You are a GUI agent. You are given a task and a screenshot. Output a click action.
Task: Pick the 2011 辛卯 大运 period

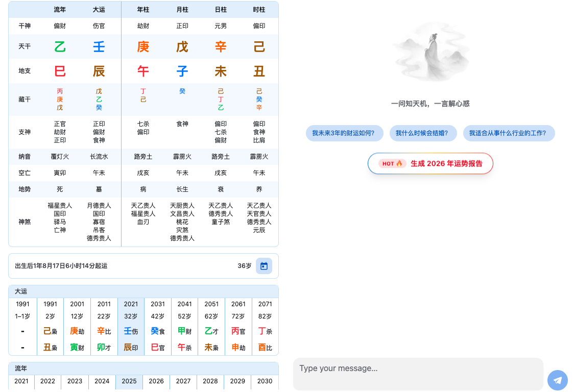tap(104, 326)
